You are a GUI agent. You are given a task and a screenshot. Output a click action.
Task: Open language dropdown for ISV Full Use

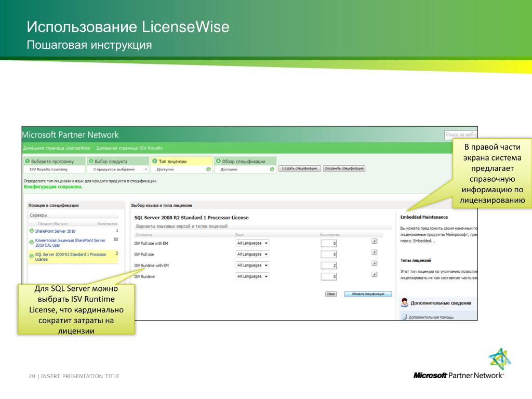(x=252, y=255)
